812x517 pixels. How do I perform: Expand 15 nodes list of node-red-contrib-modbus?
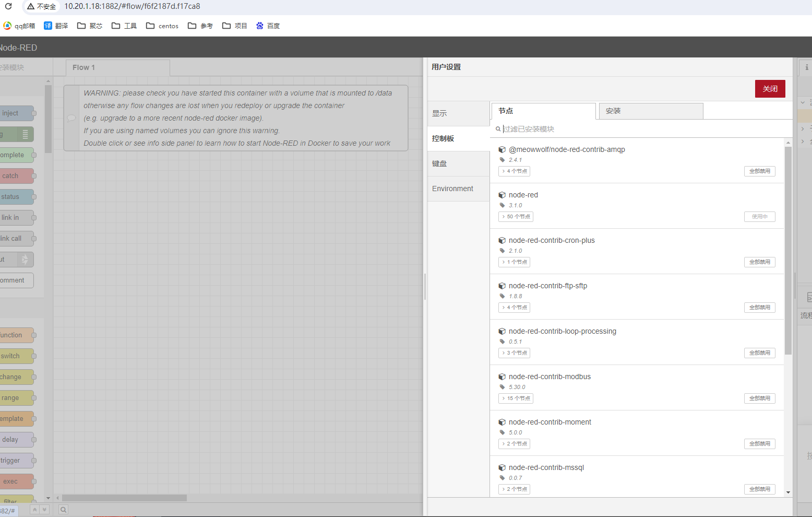point(516,398)
